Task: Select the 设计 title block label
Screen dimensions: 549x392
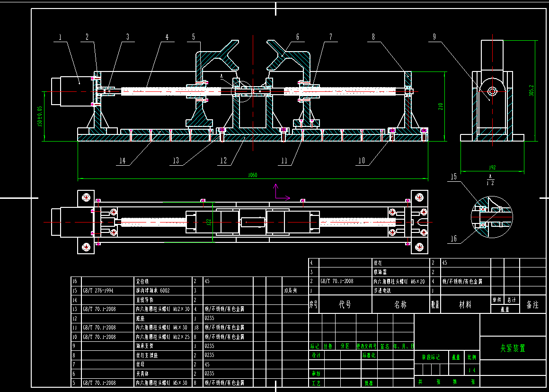Action: point(316,355)
